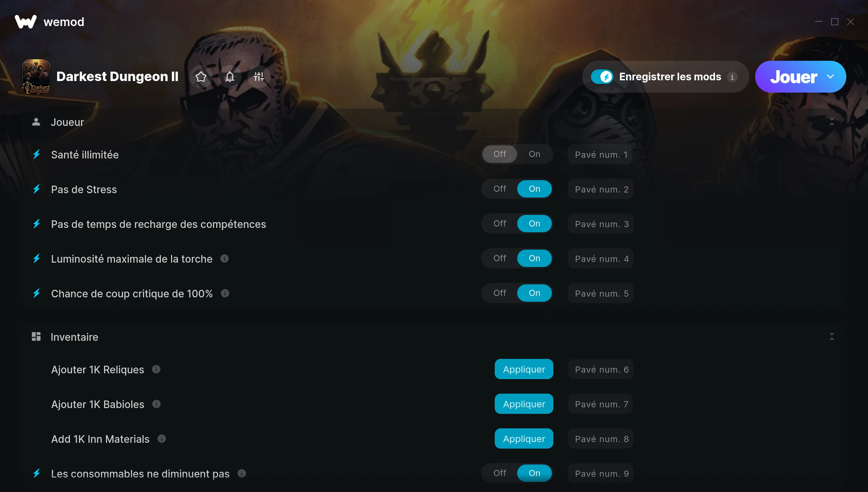Turn off Les consommables ne diminuent pas
Screen dimensions: 868x492
[500, 473]
